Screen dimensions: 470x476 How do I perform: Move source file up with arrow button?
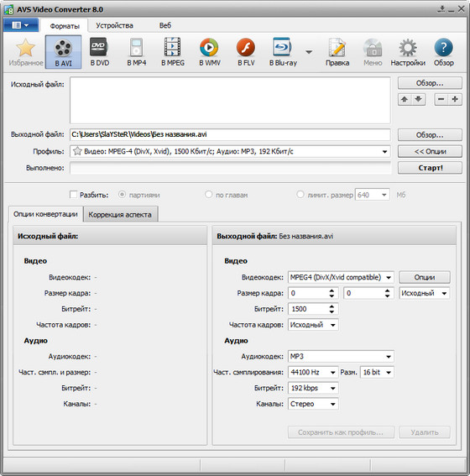pyautogui.click(x=405, y=99)
